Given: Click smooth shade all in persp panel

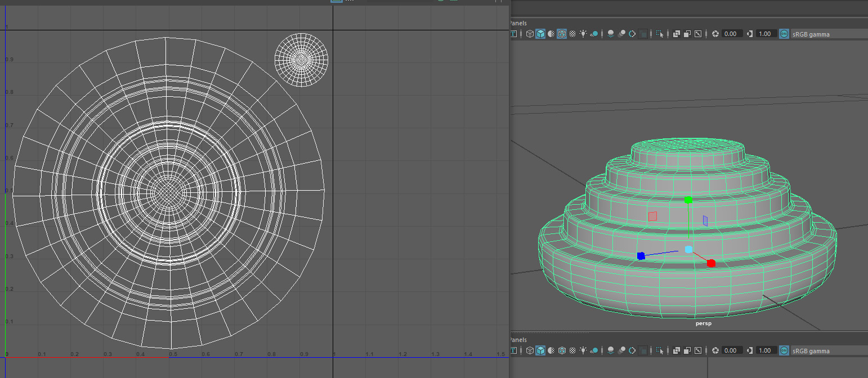Looking at the screenshot, I should click(540, 34).
